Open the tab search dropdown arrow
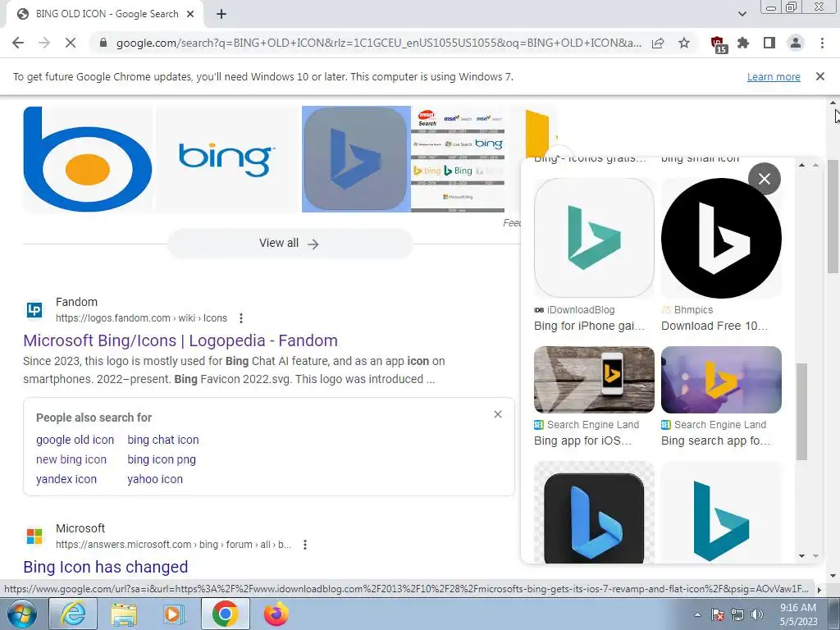The image size is (840, 630). pyautogui.click(x=742, y=14)
